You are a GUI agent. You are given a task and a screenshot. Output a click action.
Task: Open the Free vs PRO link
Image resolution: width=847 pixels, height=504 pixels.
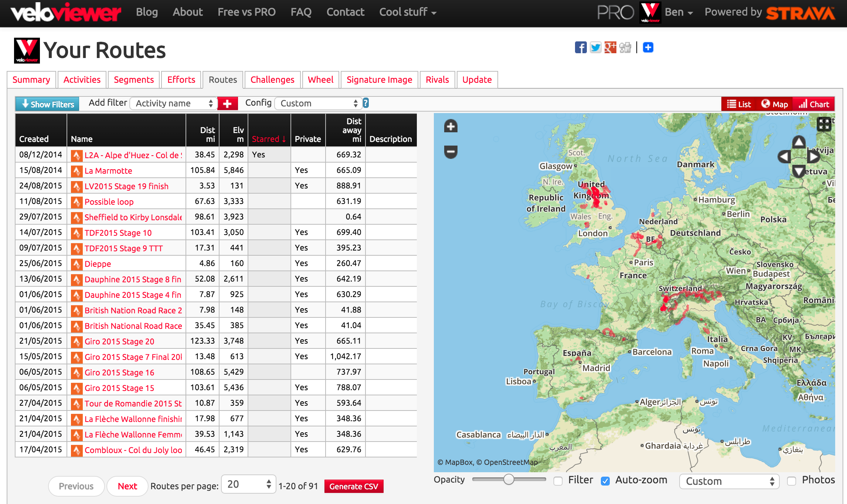[246, 12]
